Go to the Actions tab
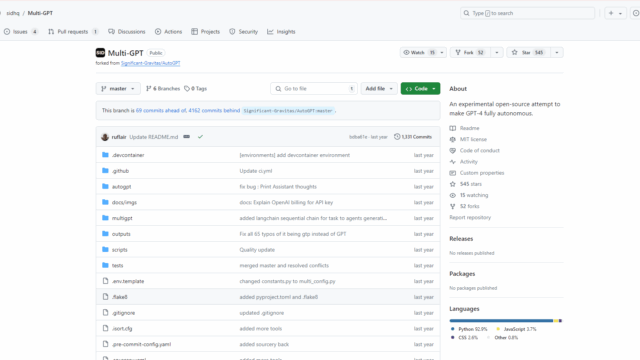The image size is (640, 360). click(168, 31)
